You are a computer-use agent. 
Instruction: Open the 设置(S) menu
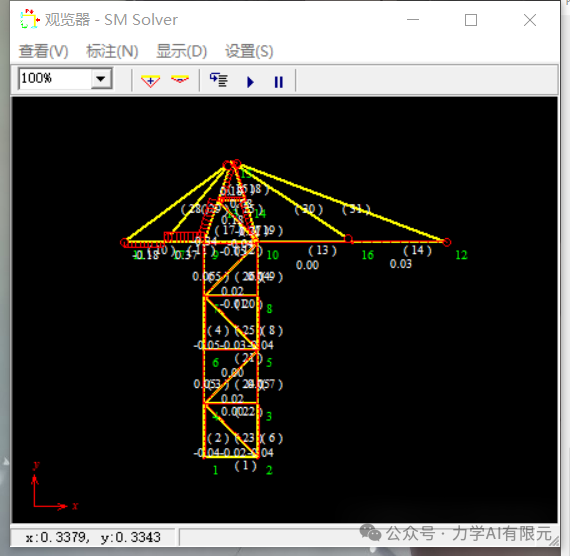[249, 51]
